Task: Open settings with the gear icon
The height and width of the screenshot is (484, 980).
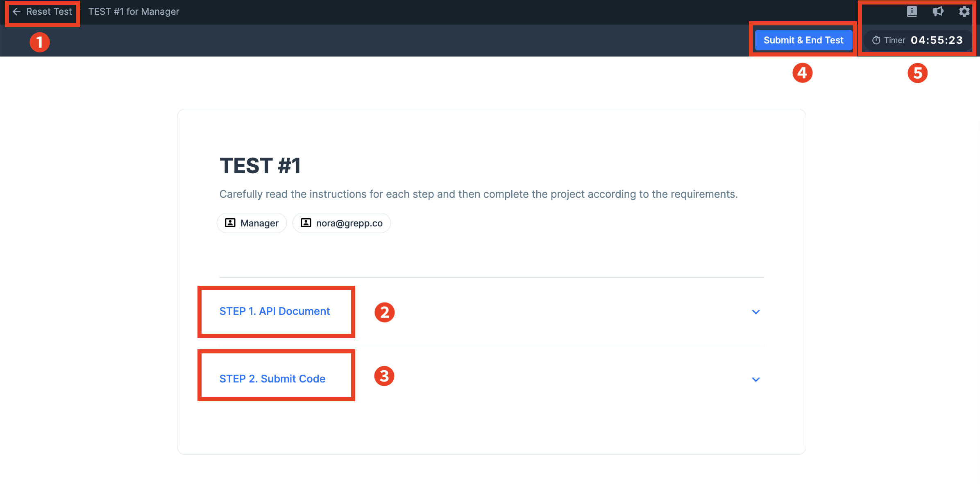Action: click(x=964, y=11)
